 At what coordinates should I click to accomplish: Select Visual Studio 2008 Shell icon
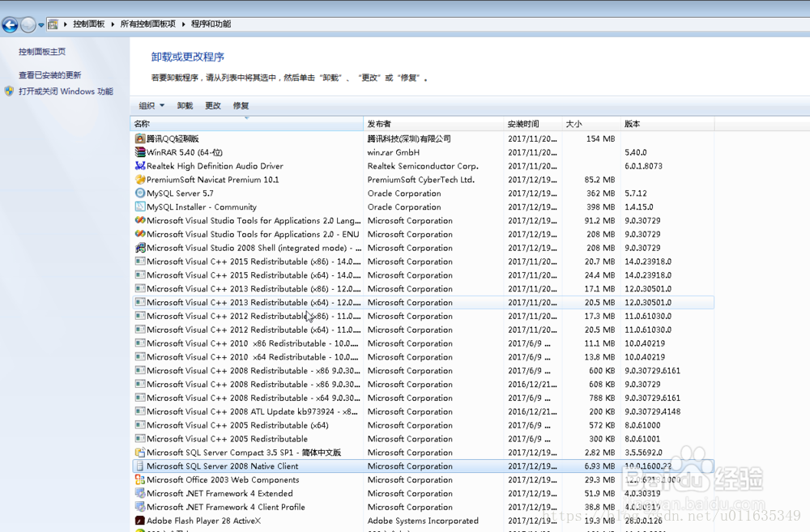coord(140,248)
